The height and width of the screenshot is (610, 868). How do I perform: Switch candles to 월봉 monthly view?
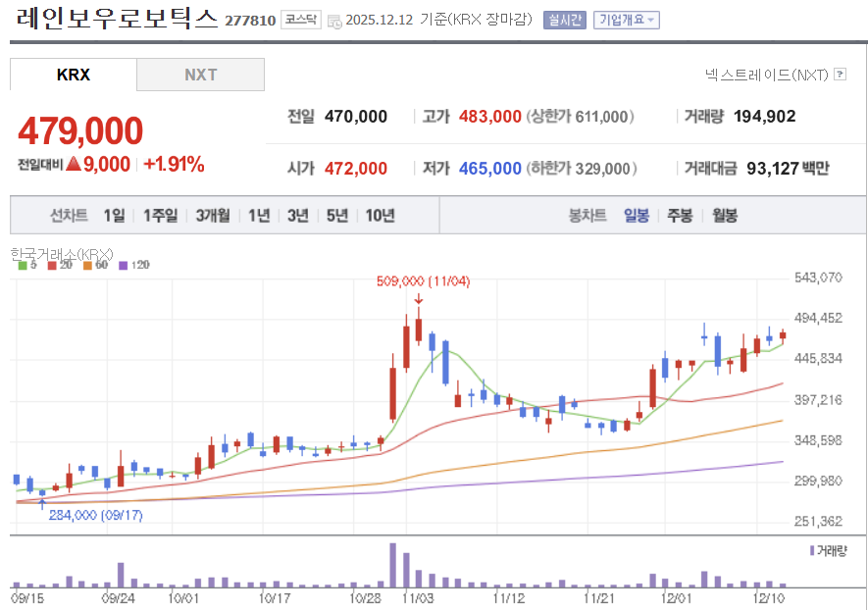(x=723, y=216)
